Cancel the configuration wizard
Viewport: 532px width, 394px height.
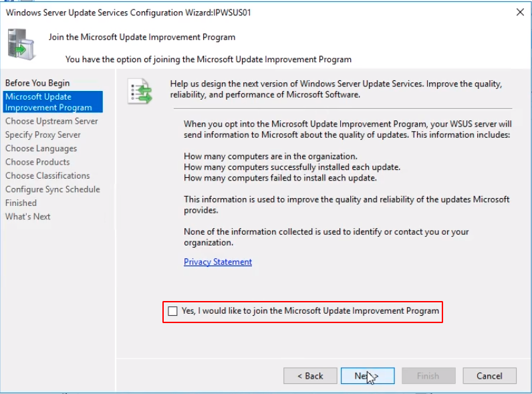tap(489, 376)
